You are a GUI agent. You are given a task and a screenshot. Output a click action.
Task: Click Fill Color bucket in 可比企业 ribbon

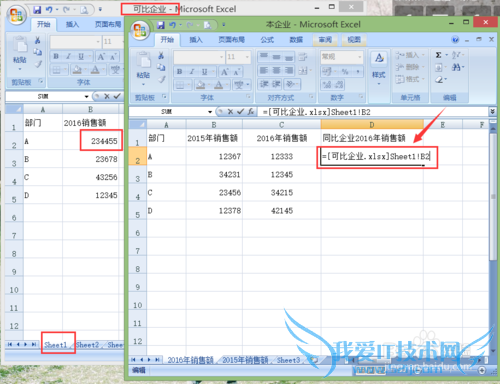(x=77, y=69)
